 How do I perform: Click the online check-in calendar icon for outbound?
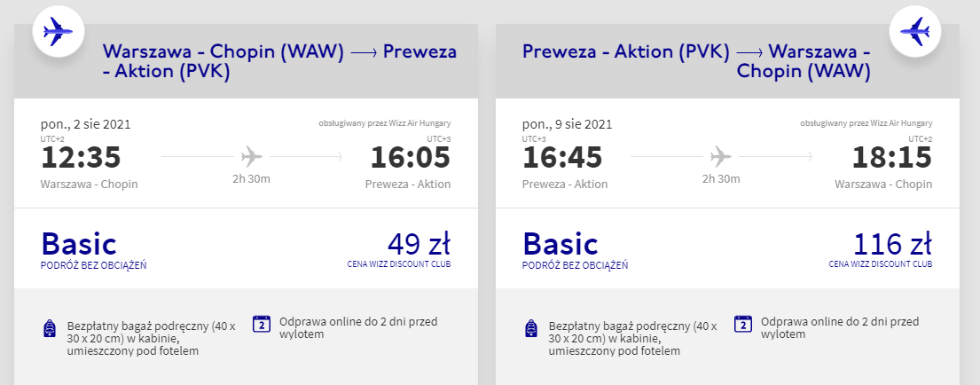[x=262, y=324]
